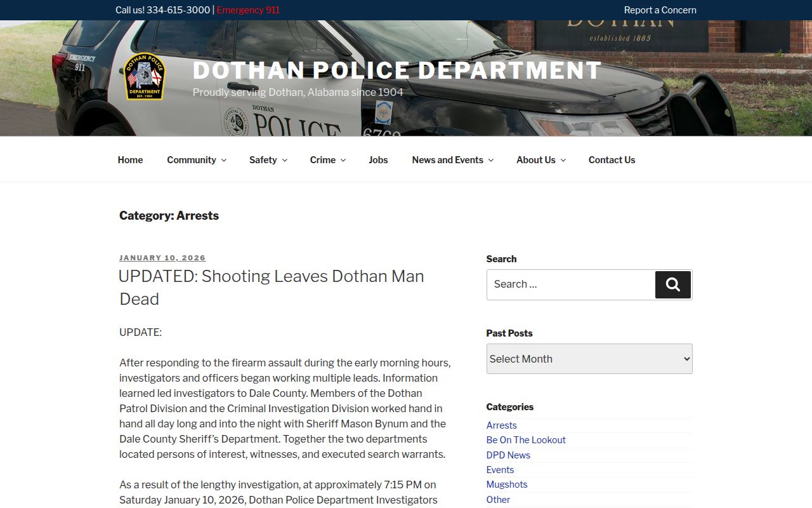
Task: Open the DPD News category link
Action: click(508, 455)
